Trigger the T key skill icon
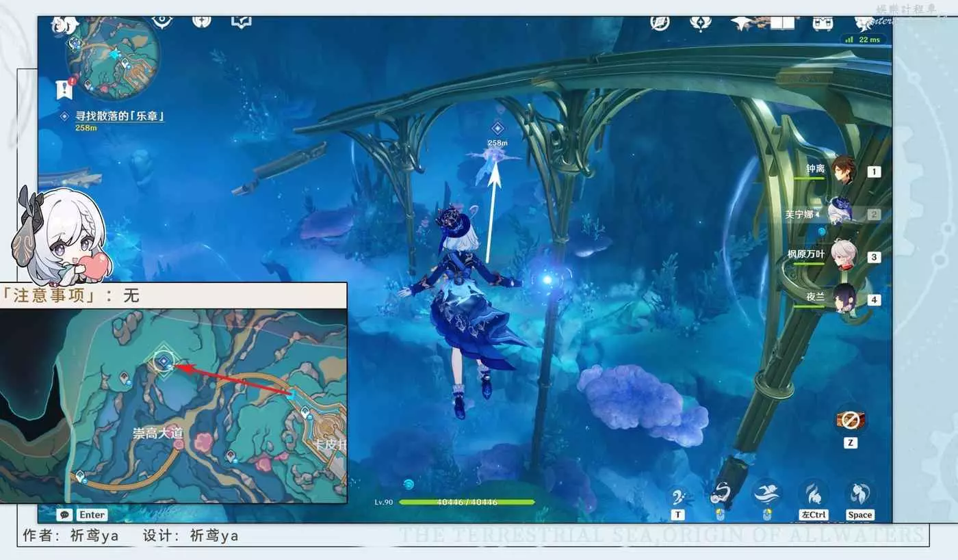Image resolution: width=958 pixels, height=560 pixels. [678, 495]
